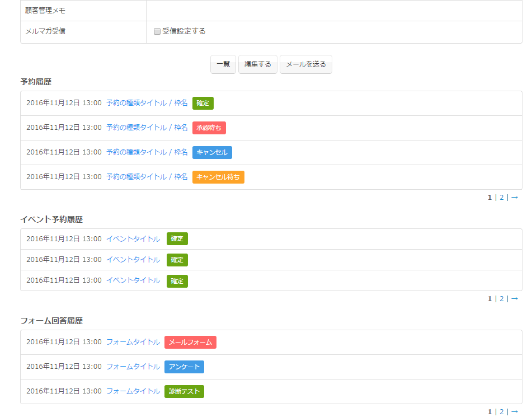Enable the メルマガ受信 checkbox
Viewport: 532px width, 417px height.
[x=157, y=32]
